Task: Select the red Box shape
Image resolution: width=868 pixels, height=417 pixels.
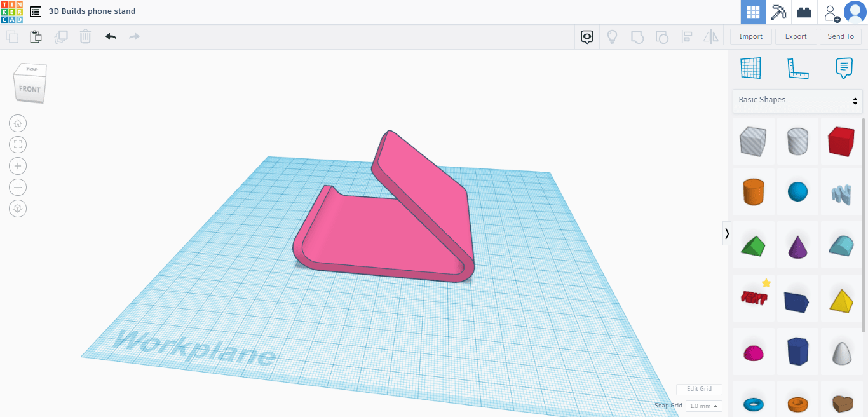Action: tap(841, 141)
